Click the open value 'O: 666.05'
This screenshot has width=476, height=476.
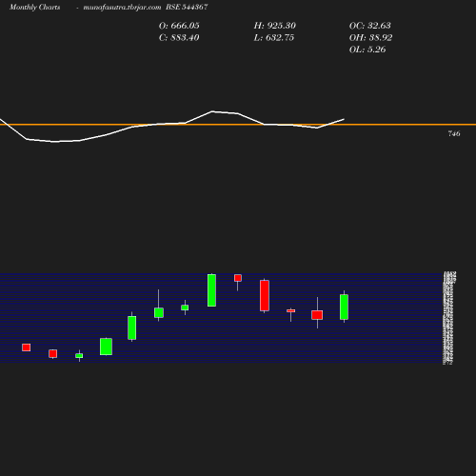point(179,26)
